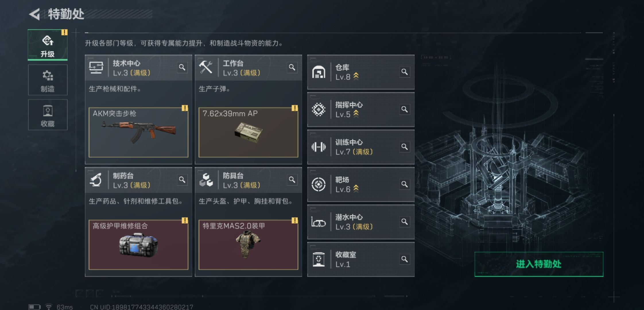Click the back arrow beside 特勤处
Image resolution: width=644 pixels, height=310 pixels.
(x=35, y=14)
